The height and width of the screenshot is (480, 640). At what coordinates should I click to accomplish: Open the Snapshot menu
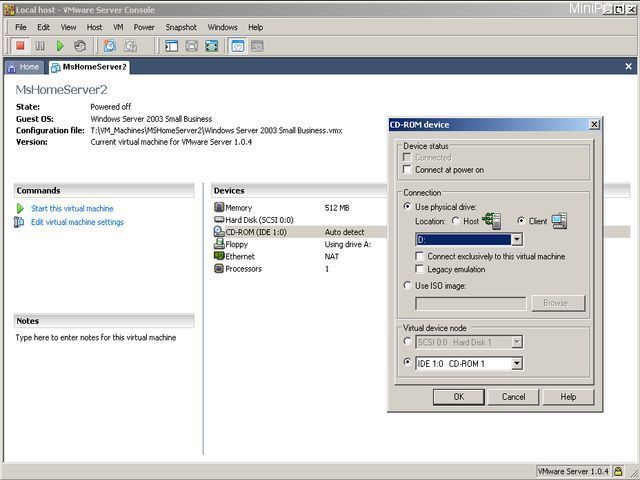coord(180,27)
